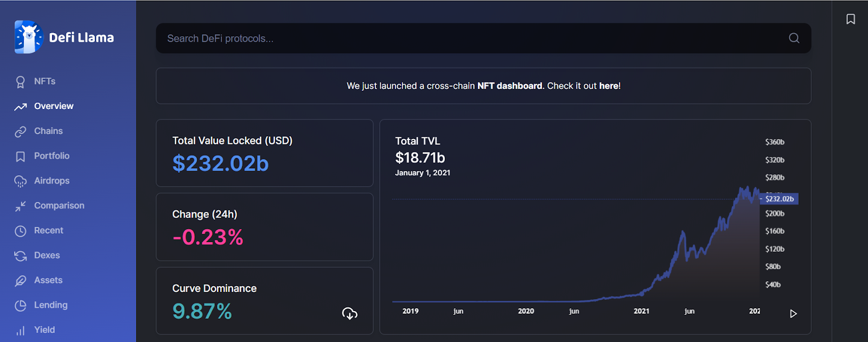This screenshot has width=868, height=342.
Task: Click the NFTs ribbon icon in sidebar
Action: pyautogui.click(x=21, y=81)
